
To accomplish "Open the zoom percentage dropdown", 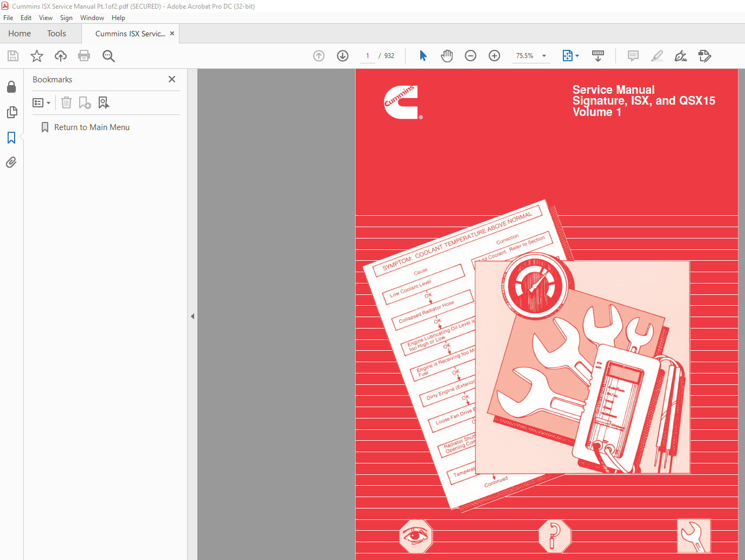I will click(544, 56).
